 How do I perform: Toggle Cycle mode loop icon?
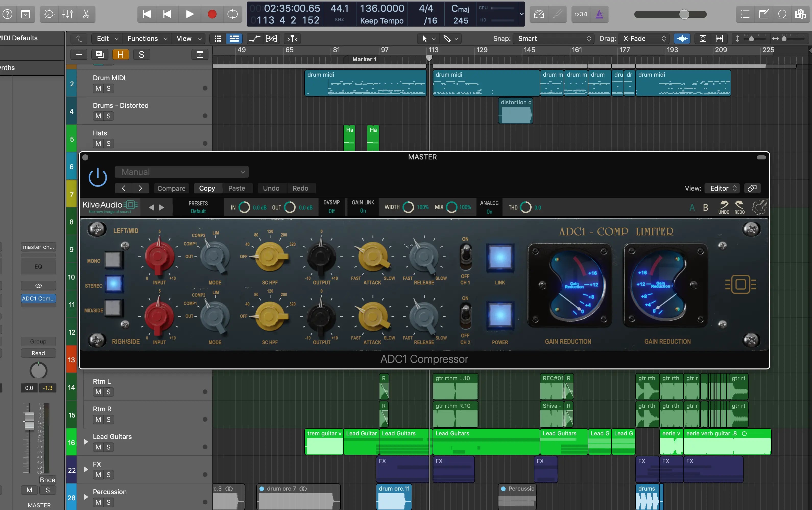[232, 14]
